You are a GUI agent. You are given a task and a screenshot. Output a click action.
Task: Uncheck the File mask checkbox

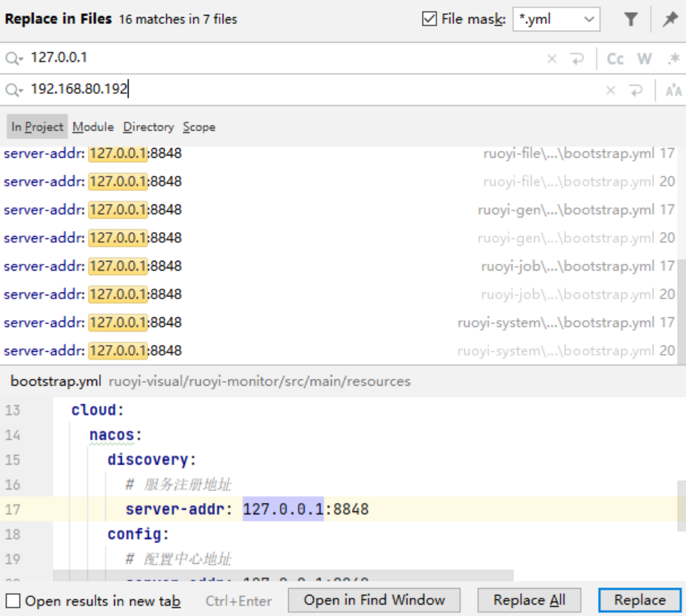click(x=430, y=20)
